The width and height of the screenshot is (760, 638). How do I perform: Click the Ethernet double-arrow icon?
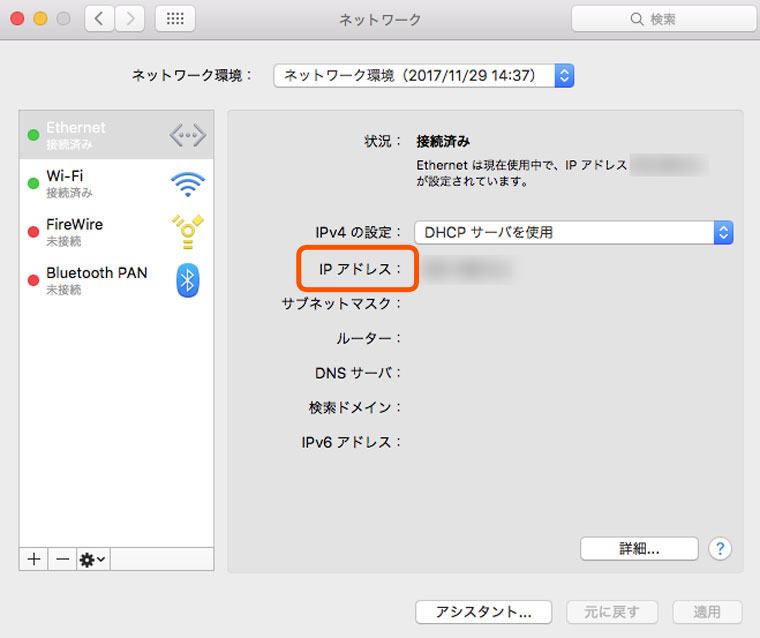point(187,135)
